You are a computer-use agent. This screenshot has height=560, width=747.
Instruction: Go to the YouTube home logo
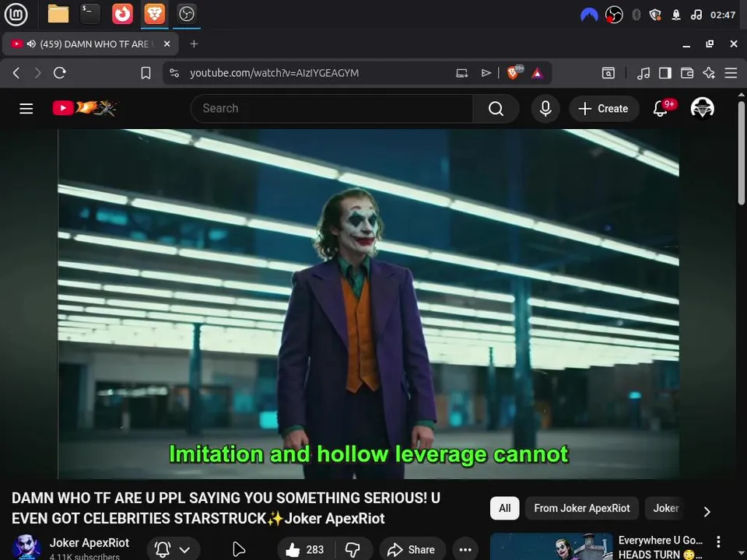pos(85,108)
